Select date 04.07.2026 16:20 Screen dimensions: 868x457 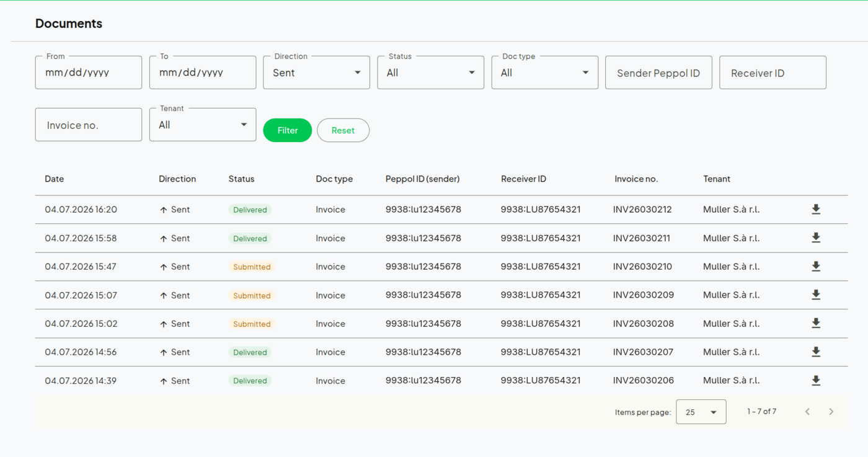(81, 210)
